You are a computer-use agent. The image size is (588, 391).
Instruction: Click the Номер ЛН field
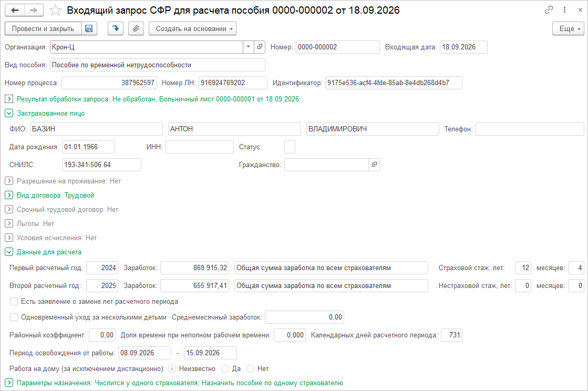click(233, 83)
